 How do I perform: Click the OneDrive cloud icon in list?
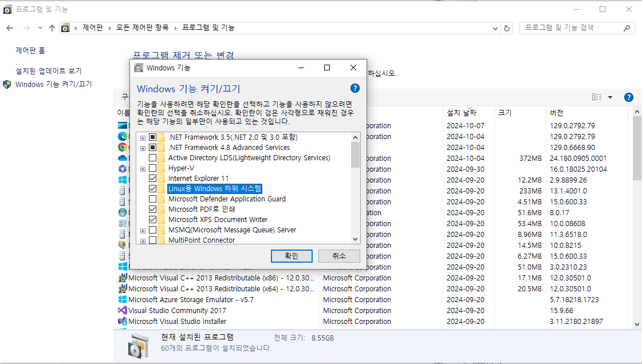pyautogui.click(x=122, y=159)
